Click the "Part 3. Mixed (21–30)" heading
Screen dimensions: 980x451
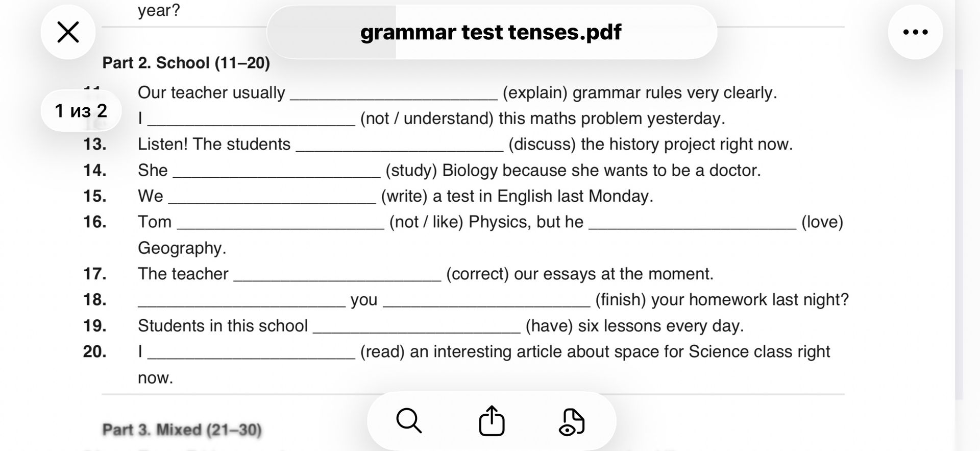pos(182,430)
